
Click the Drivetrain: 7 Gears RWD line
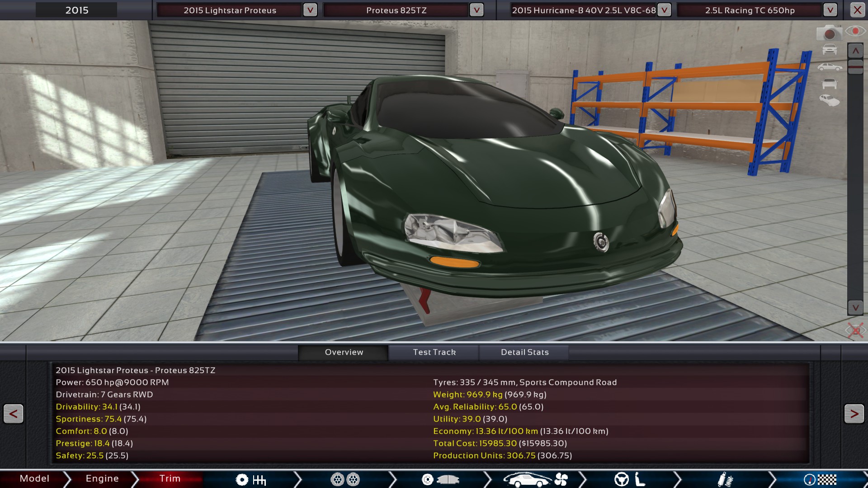click(104, 394)
